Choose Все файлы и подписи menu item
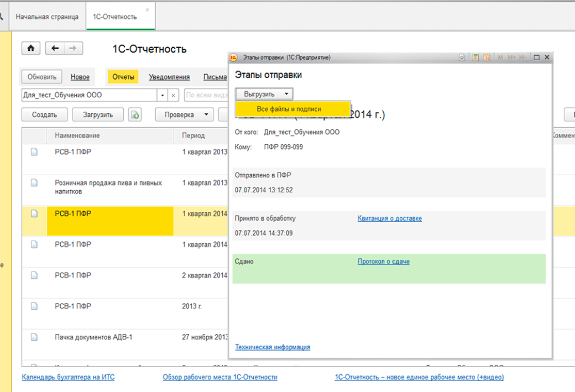This screenshot has width=575, height=392. coord(292,109)
